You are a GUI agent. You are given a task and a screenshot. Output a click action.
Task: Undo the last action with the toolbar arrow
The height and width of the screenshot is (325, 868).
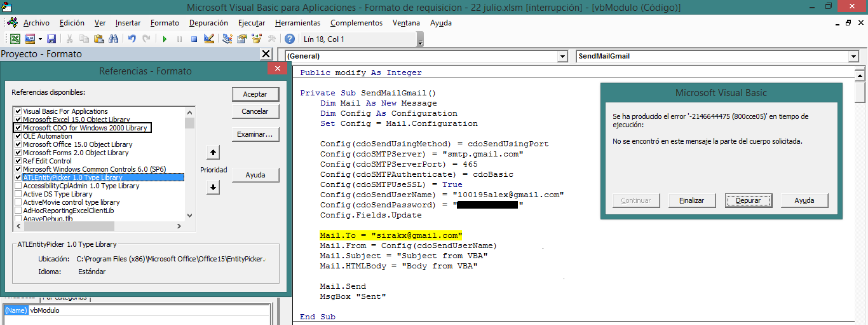(132, 39)
